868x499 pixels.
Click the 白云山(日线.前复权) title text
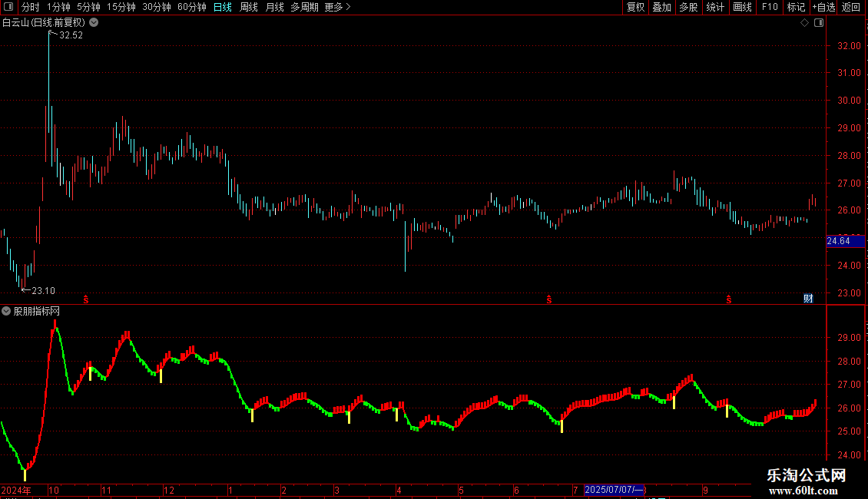click(44, 23)
